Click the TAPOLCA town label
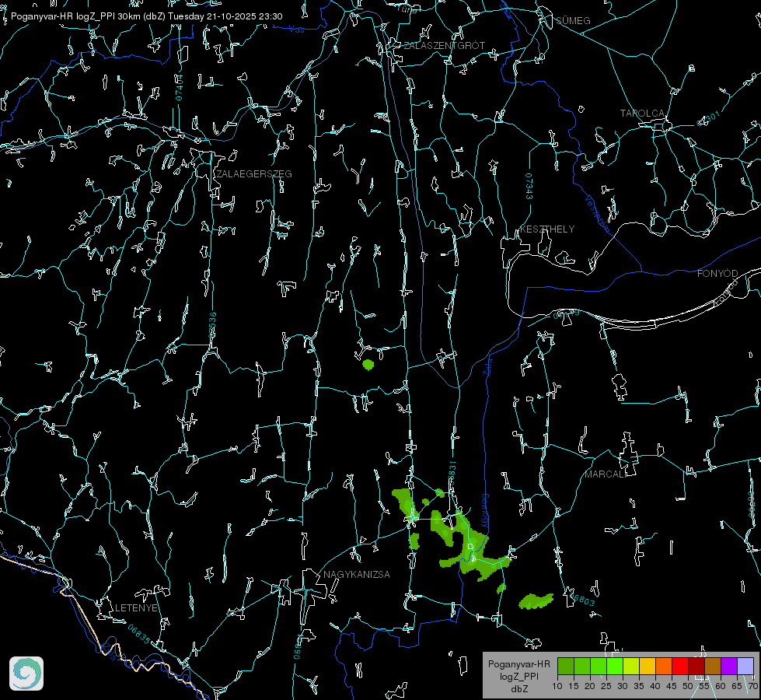The height and width of the screenshot is (700, 761). 643,114
